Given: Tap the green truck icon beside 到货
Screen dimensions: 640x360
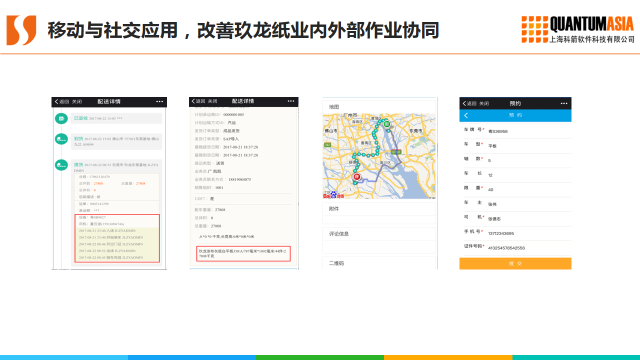Looking at the screenshot, I should (61, 139).
